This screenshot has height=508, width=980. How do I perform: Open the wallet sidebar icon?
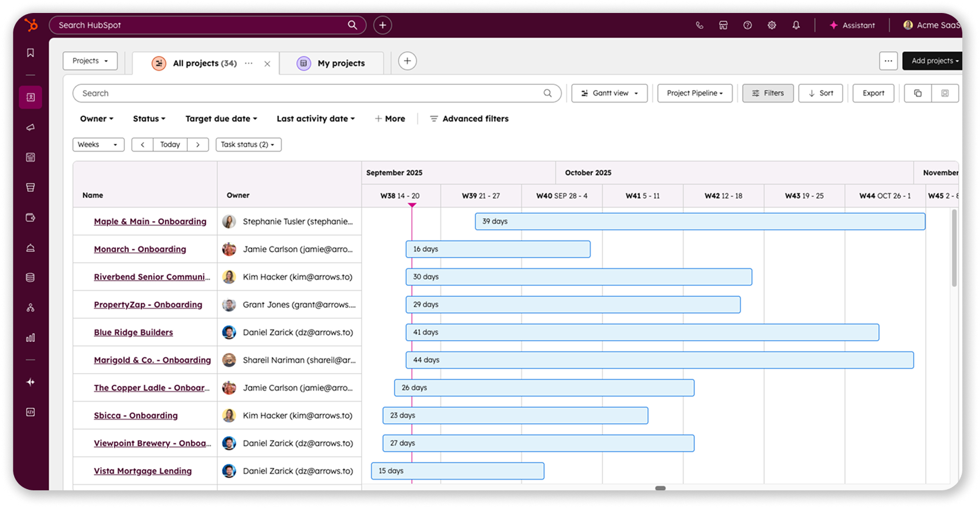pos(31,217)
